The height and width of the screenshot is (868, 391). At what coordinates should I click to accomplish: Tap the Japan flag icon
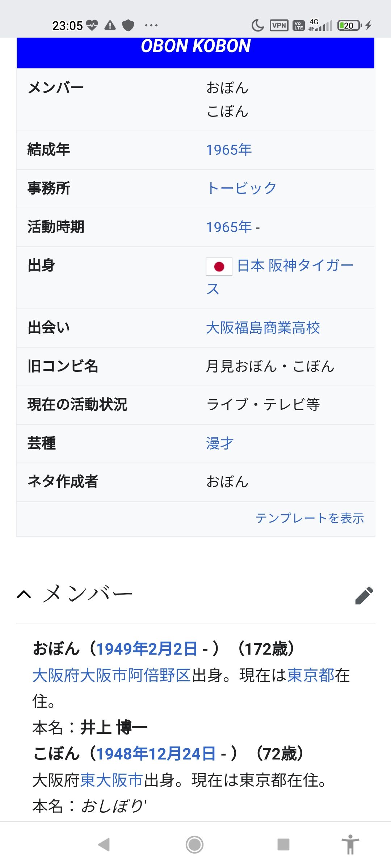(x=219, y=267)
